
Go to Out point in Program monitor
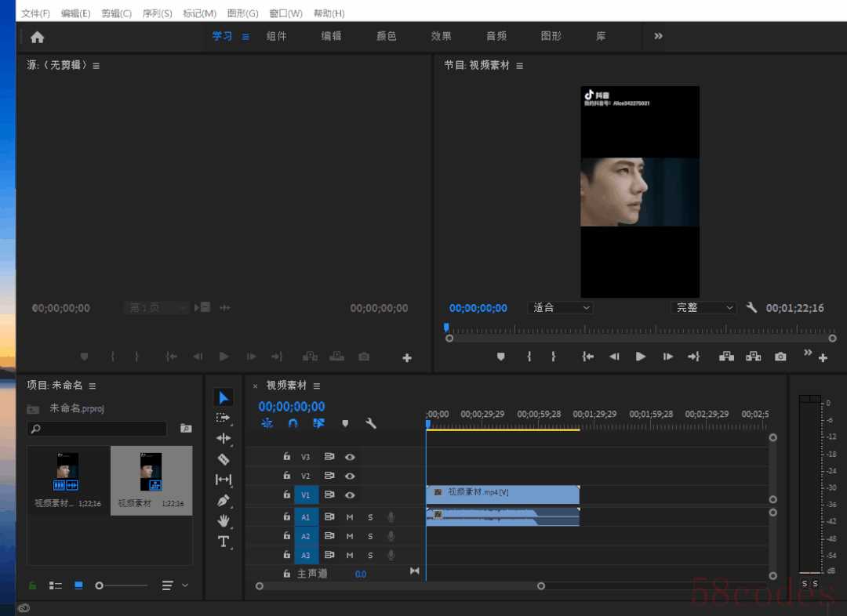coord(693,357)
